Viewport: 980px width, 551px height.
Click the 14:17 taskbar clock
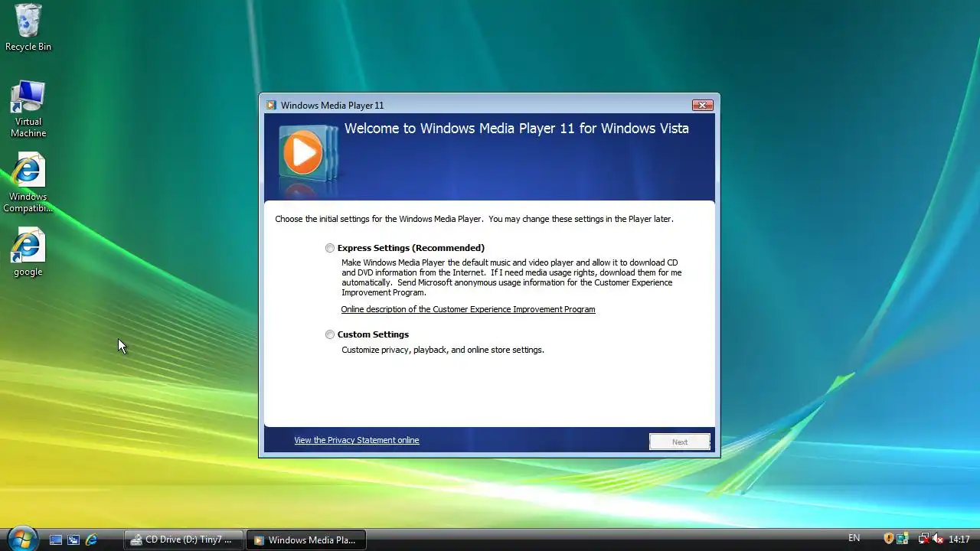(x=959, y=540)
